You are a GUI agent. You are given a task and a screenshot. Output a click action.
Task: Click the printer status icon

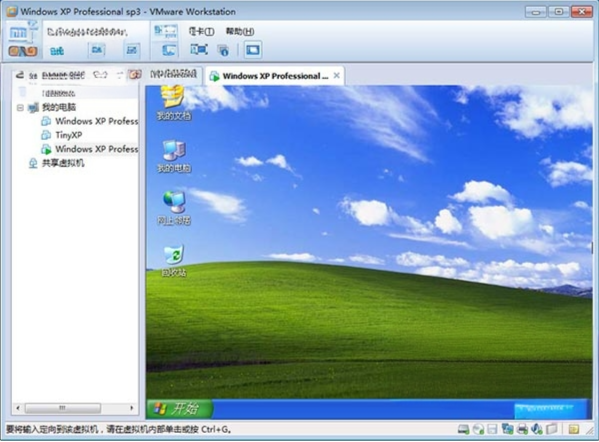pyautogui.click(x=522, y=429)
